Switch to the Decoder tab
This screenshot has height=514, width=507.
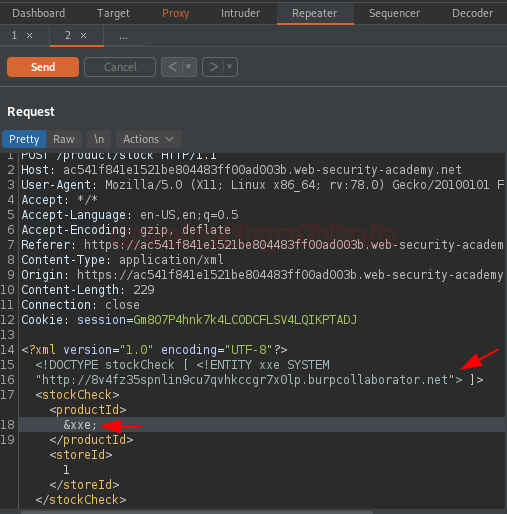472,13
